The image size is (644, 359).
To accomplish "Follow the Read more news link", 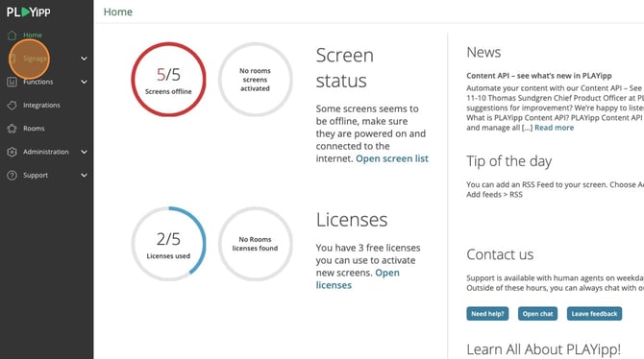I will coord(554,128).
